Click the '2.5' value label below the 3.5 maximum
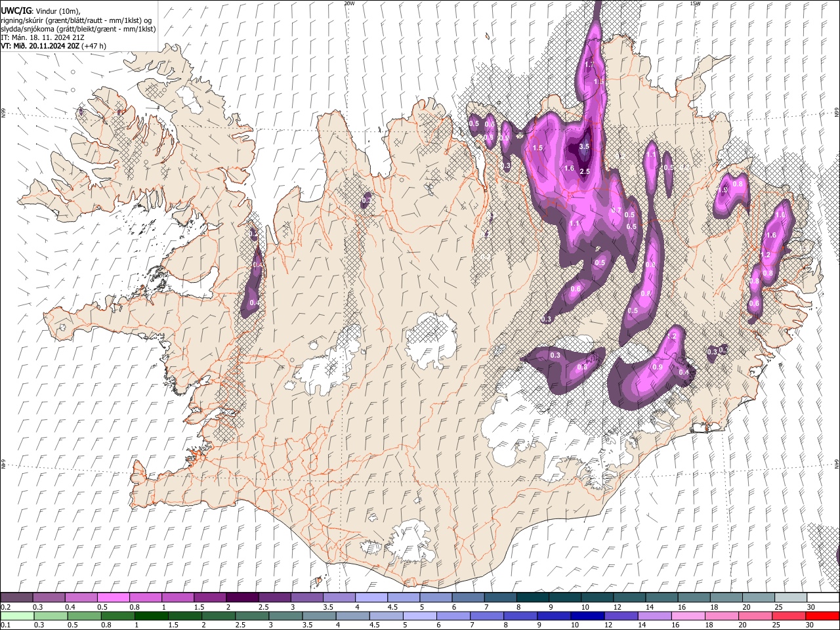 (x=585, y=171)
